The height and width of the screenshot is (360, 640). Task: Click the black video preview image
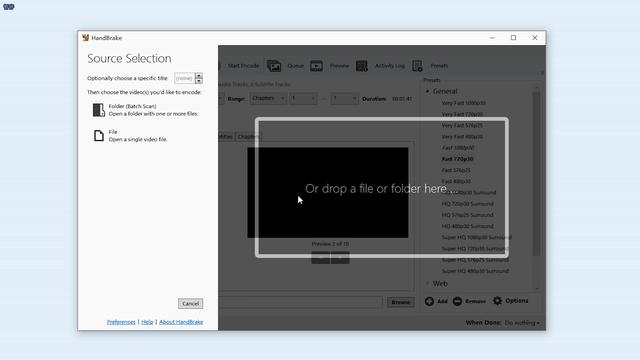point(328,193)
